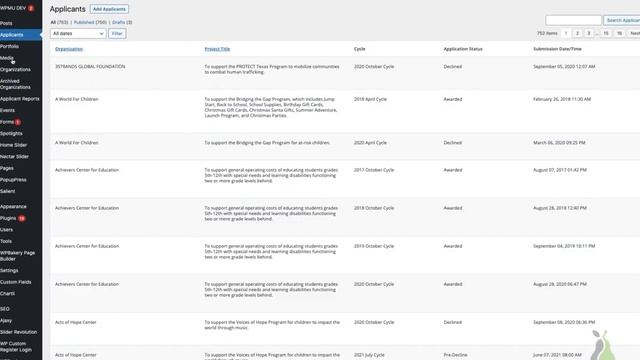Click August 28, 2018 12:40 PM date
Screen dimensions: 640x360
click(560, 208)
